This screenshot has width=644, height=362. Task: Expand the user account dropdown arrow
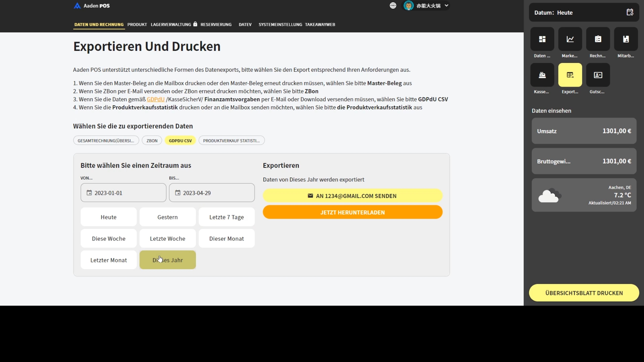(446, 6)
